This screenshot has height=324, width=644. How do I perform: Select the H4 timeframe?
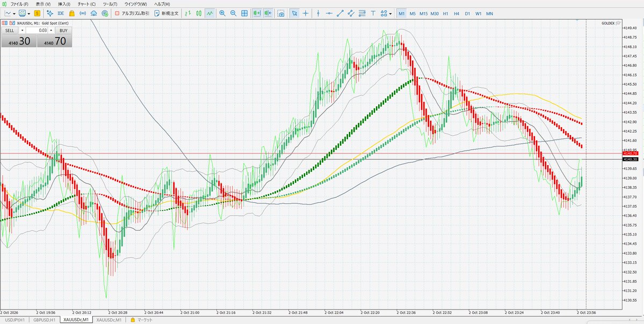[x=457, y=13]
